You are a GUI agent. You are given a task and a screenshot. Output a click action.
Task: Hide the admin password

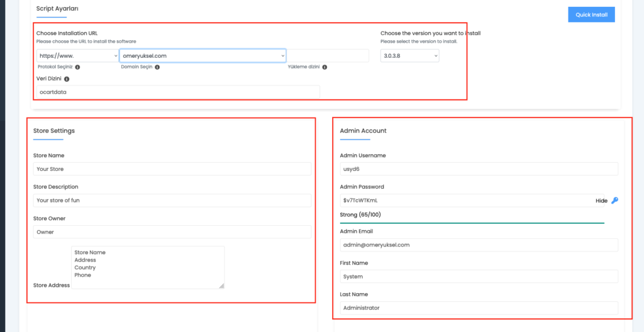(601, 201)
